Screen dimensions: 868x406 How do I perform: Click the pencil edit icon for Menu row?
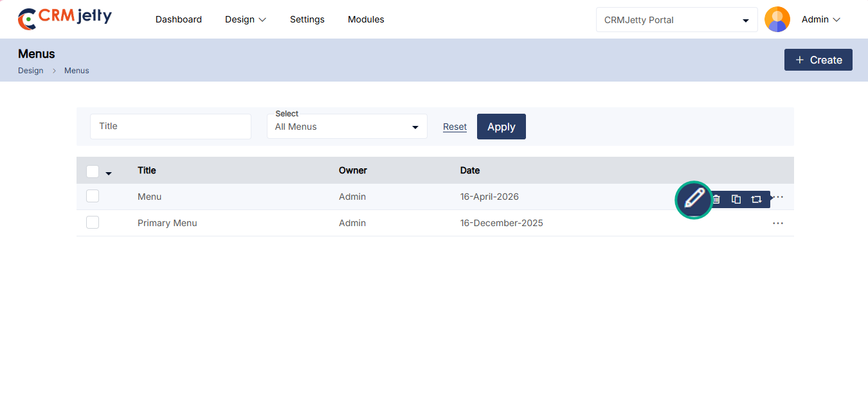[694, 199]
